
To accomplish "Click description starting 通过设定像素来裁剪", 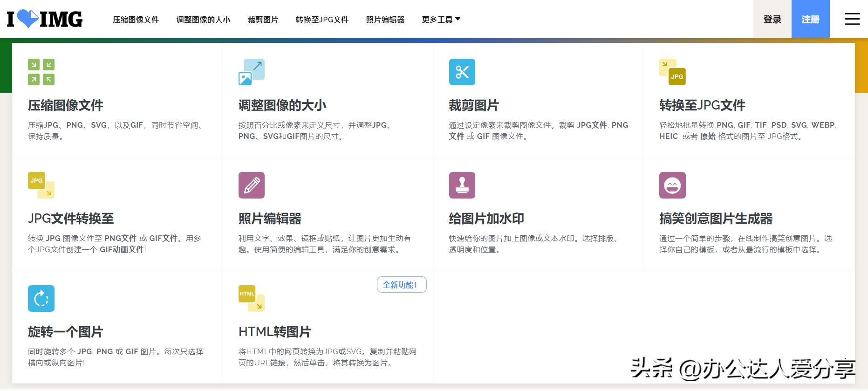I will point(539,130).
